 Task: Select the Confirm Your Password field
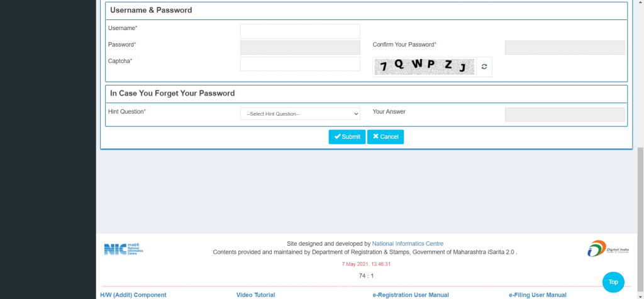(x=565, y=47)
